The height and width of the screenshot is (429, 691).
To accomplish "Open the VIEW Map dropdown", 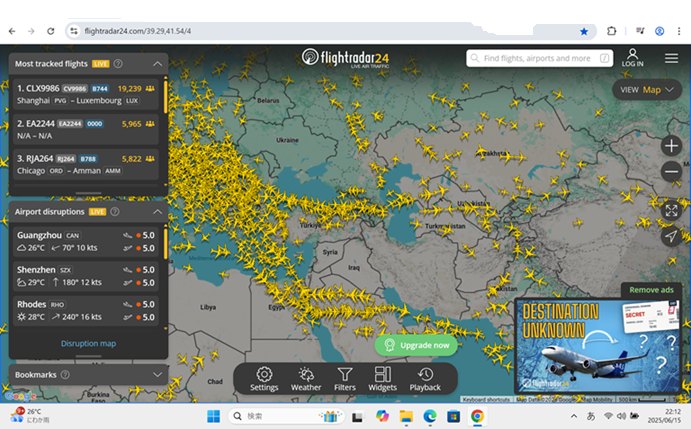I will click(x=647, y=90).
